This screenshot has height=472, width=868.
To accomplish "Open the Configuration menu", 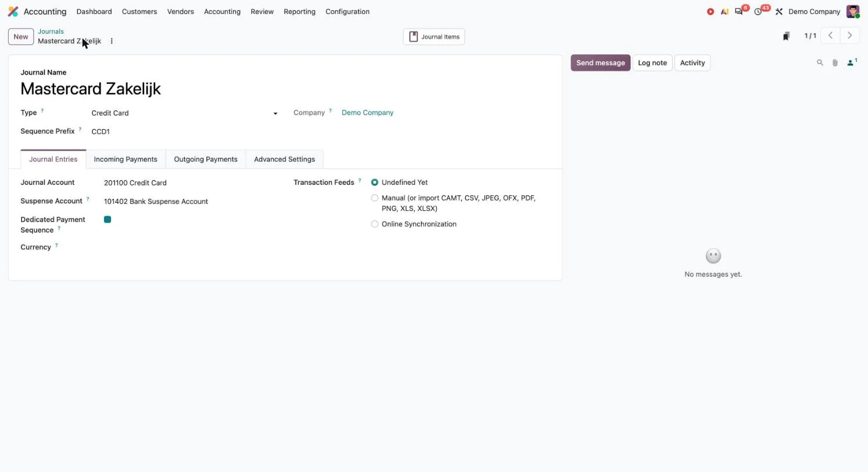I will (348, 12).
